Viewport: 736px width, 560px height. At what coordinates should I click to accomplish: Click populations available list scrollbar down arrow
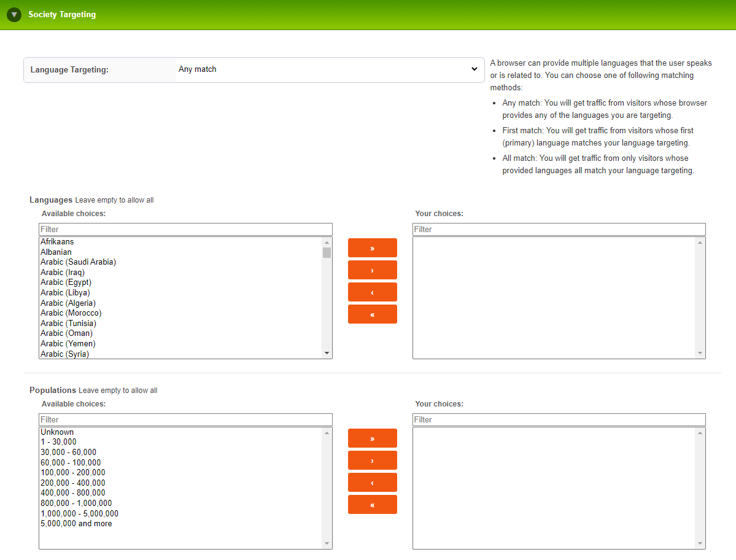coord(327,543)
